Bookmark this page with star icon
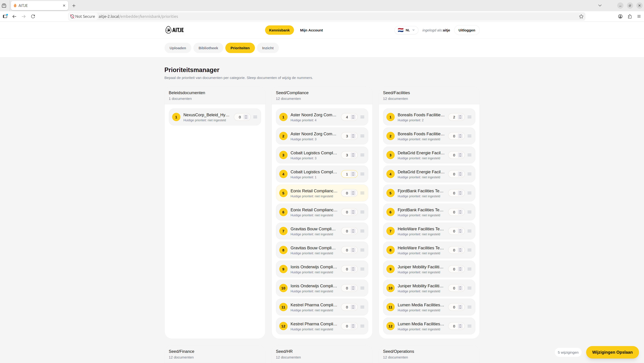This screenshot has height=363, width=644. [x=581, y=17]
